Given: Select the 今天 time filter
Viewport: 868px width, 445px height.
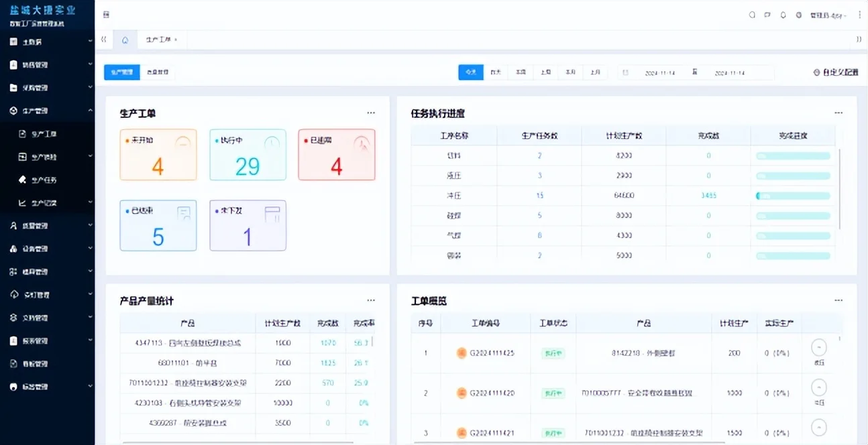Looking at the screenshot, I should (470, 72).
